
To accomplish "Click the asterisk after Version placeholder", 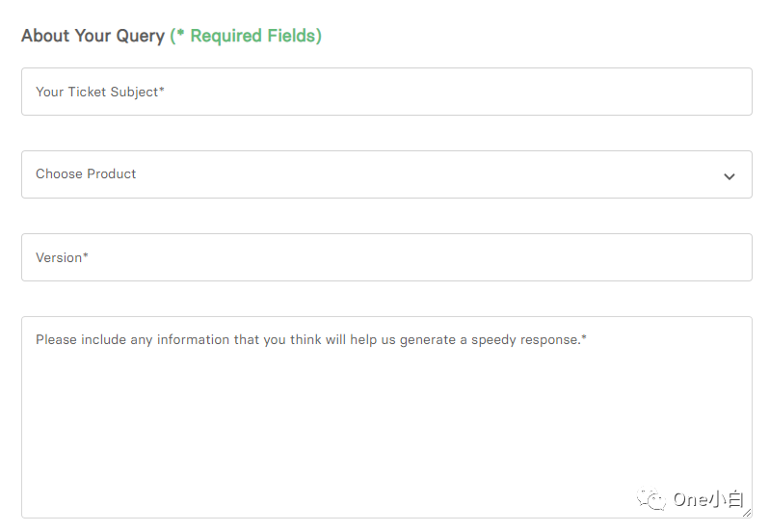I will coord(86,255).
